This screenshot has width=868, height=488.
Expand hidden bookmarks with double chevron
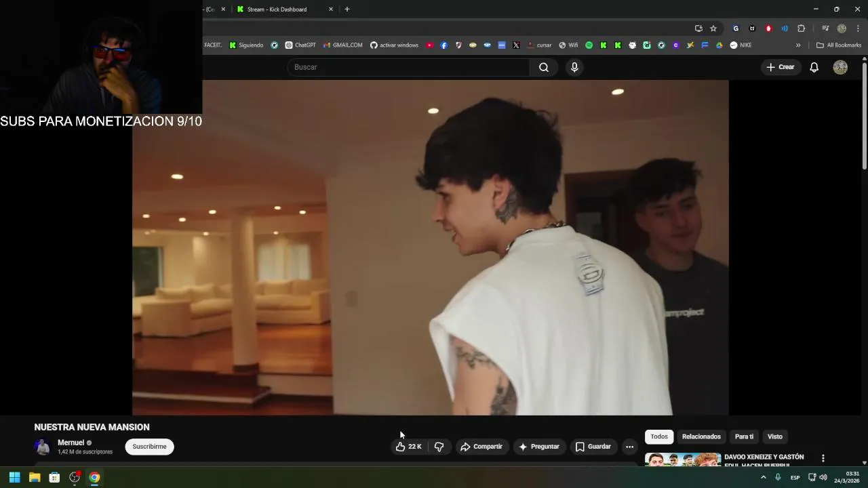click(798, 45)
